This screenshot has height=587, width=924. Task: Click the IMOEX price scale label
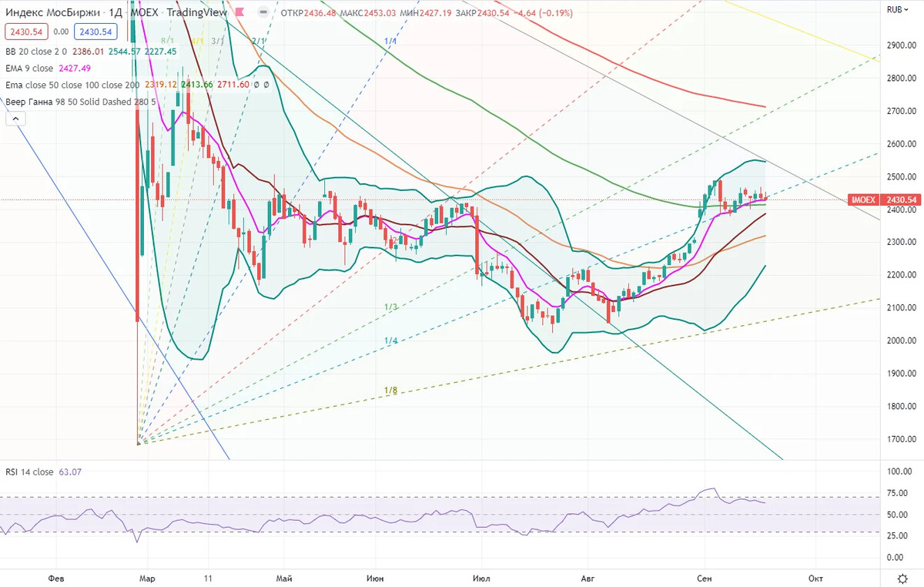tap(863, 200)
